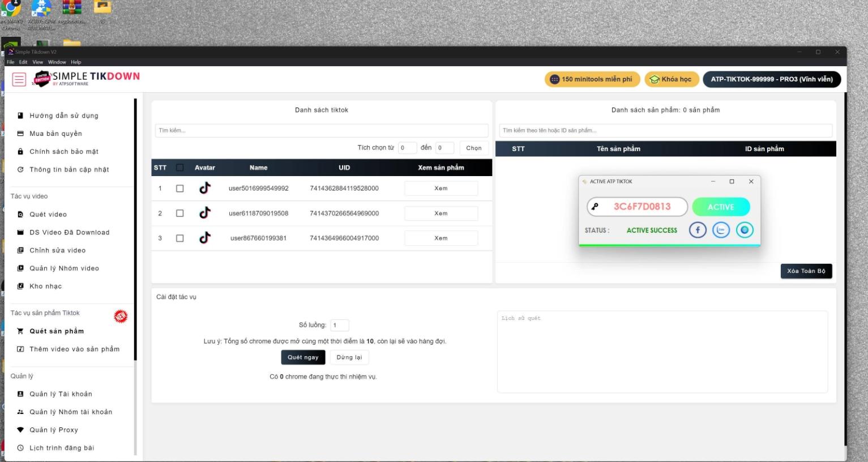Image resolution: width=868 pixels, height=462 pixels.
Task: Check the box for user5016999549992 row
Action: [180, 189]
